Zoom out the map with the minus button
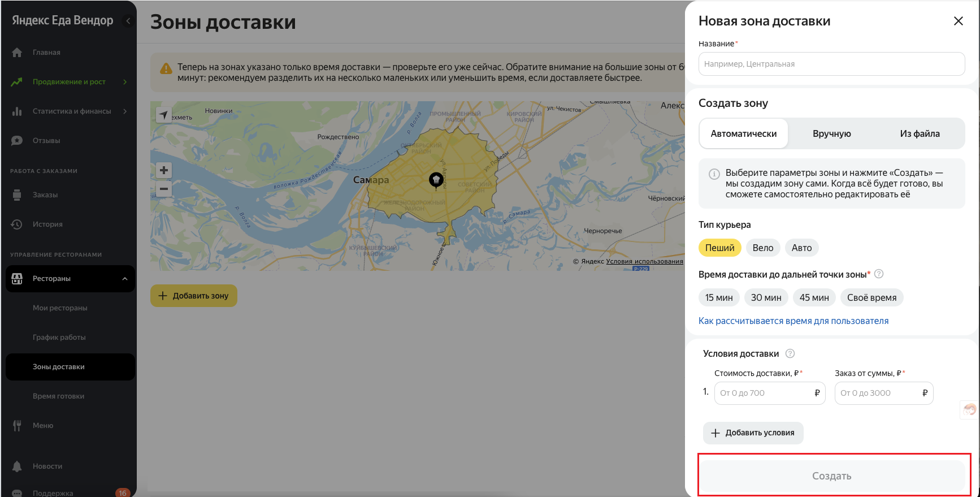The width and height of the screenshot is (980, 497). tap(164, 189)
